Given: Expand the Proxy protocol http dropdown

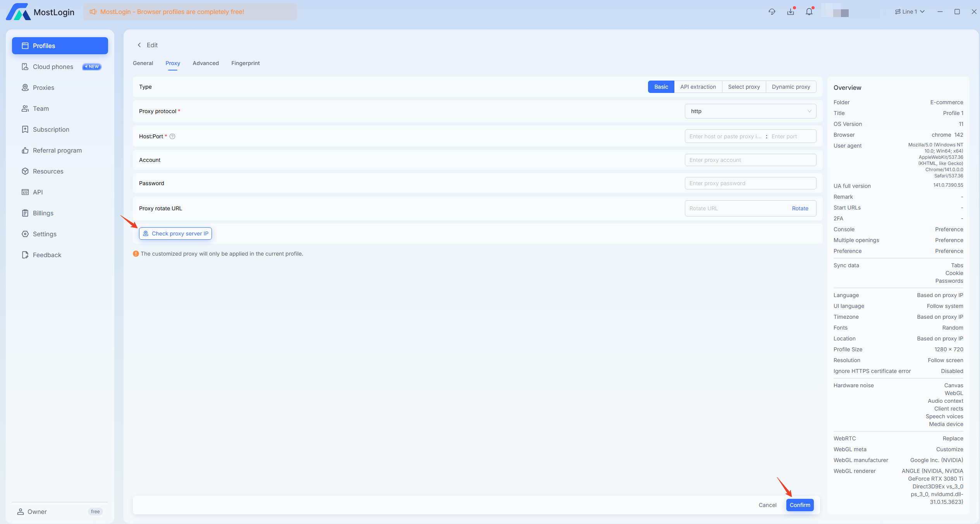Looking at the screenshot, I should coord(750,111).
